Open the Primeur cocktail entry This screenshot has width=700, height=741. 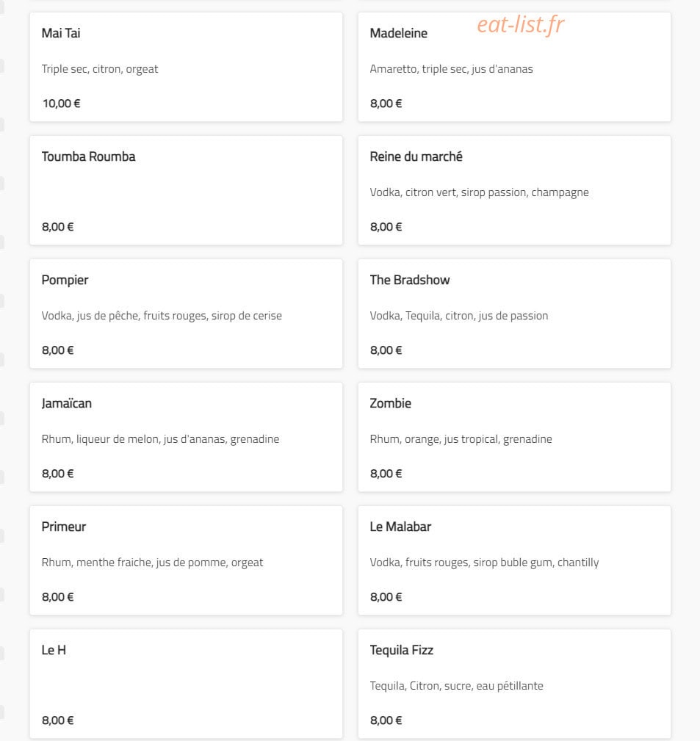[x=186, y=560]
